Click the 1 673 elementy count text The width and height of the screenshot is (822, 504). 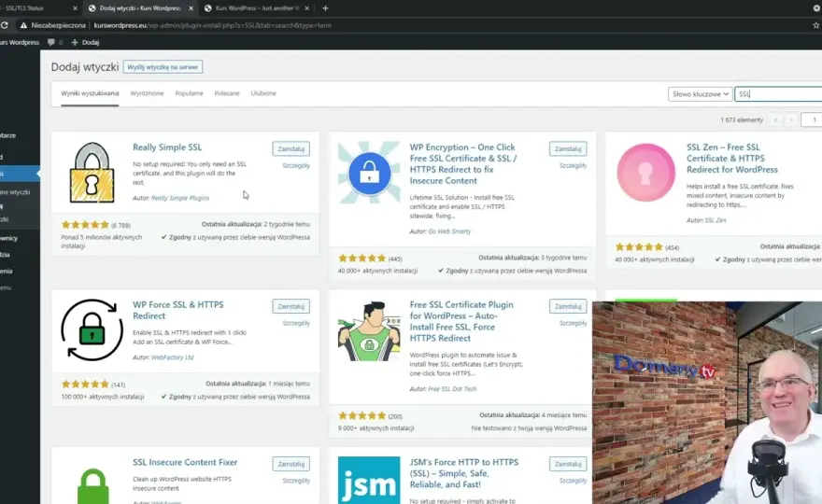click(x=742, y=120)
